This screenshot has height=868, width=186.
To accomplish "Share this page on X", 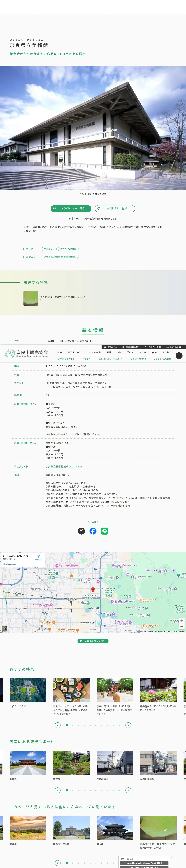I will tap(81, 531).
